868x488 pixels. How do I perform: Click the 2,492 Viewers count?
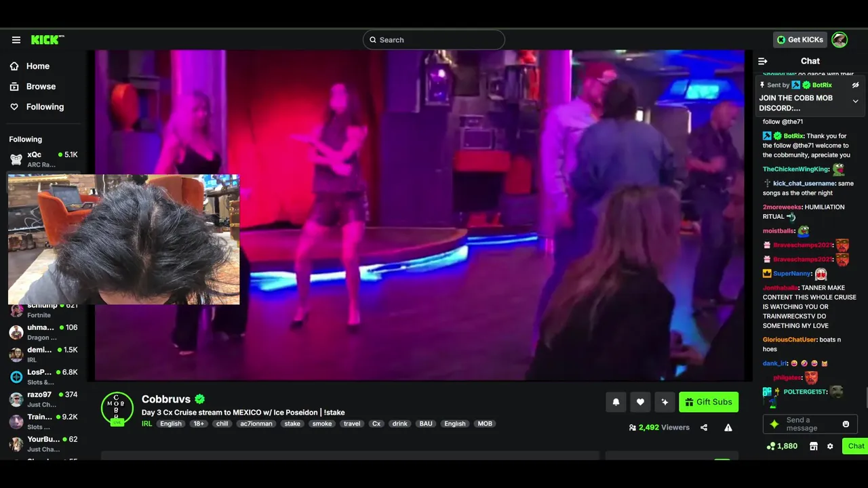(x=659, y=428)
